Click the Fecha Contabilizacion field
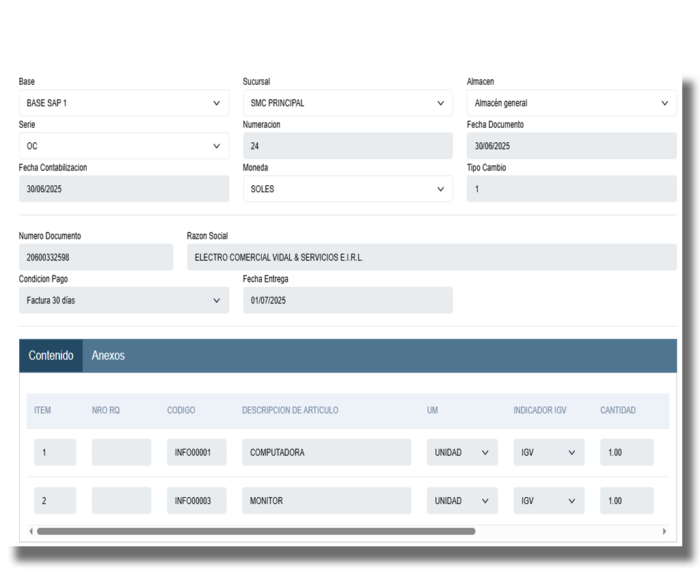Viewport: 700px width, 588px height. tap(124, 189)
